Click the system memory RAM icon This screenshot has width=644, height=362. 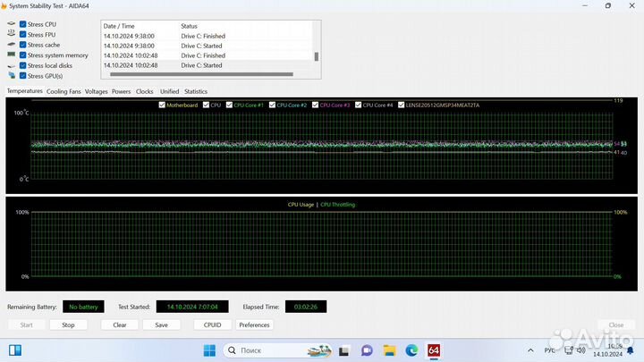tap(12, 55)
